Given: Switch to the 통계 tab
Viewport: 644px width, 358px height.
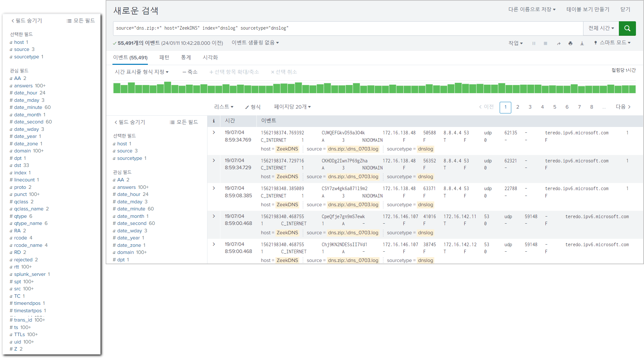Looking at the screenshot, I should pos(186,57).
